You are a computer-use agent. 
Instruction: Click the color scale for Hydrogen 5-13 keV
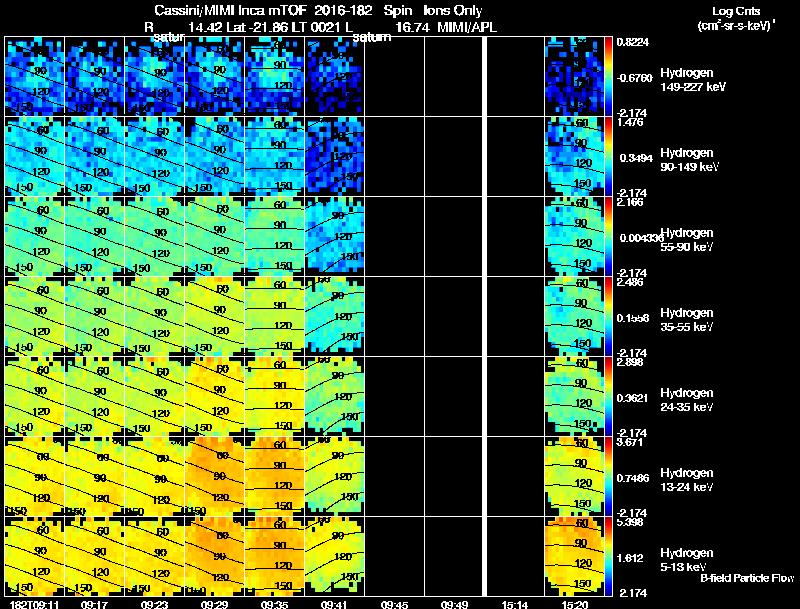tap(608, 556)
